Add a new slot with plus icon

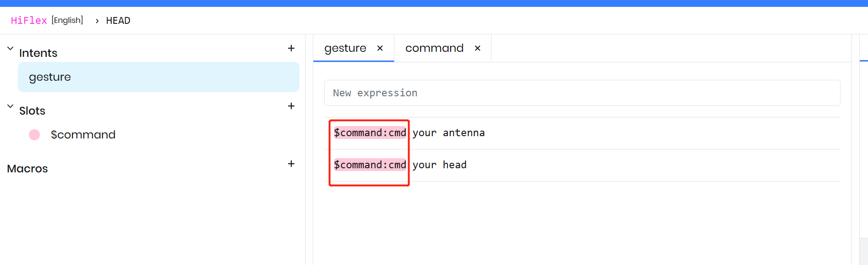click(291, 106)
